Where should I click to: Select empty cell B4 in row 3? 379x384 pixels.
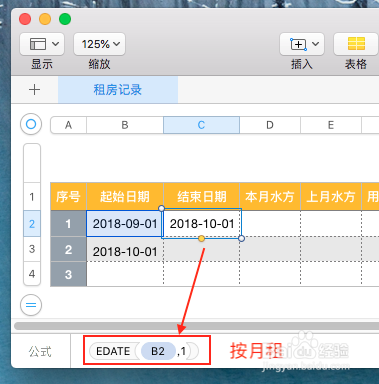point(125,274)
